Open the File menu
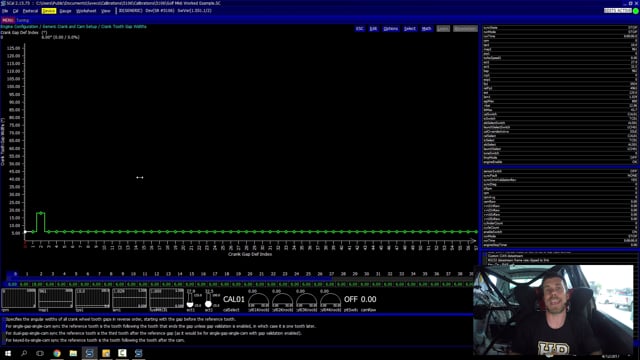The height and width of the screenshot is (360, 640). (x=5, y=11)
